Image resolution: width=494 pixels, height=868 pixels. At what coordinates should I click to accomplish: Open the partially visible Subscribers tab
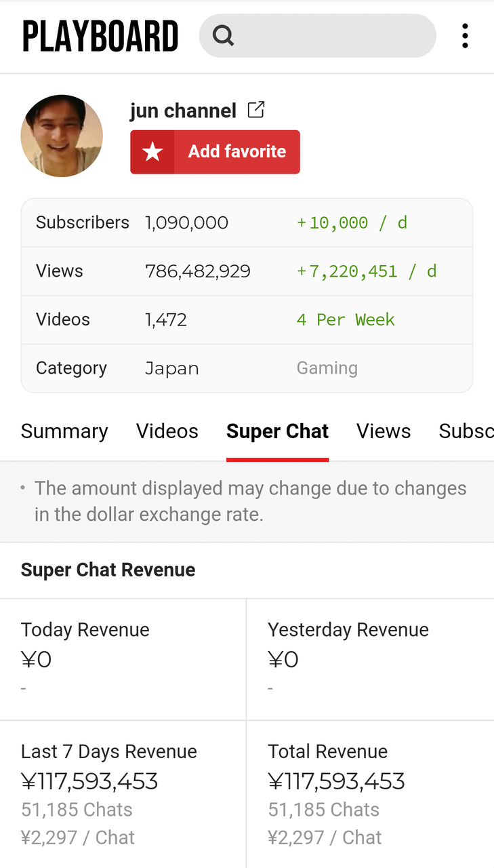click(x=466, y=431)
